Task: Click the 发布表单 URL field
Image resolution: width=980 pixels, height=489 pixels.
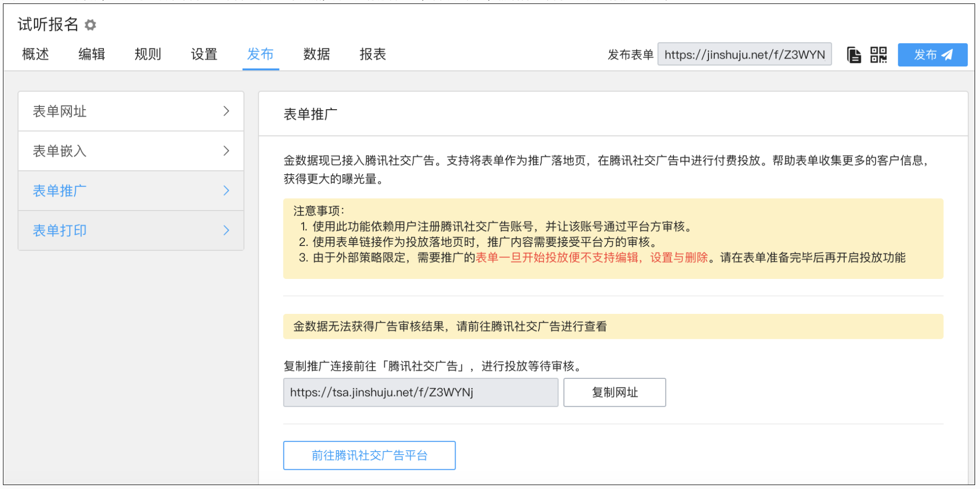Action: [744, 55]
